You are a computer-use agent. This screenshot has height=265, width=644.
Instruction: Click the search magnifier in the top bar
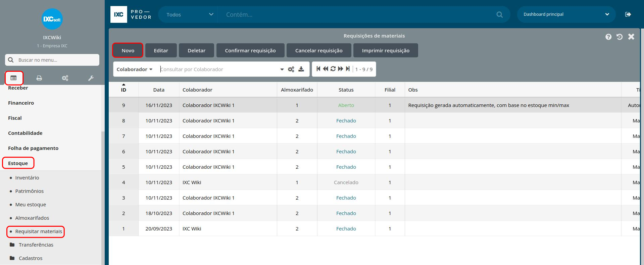pyautogui.click(x=499, y=14)
